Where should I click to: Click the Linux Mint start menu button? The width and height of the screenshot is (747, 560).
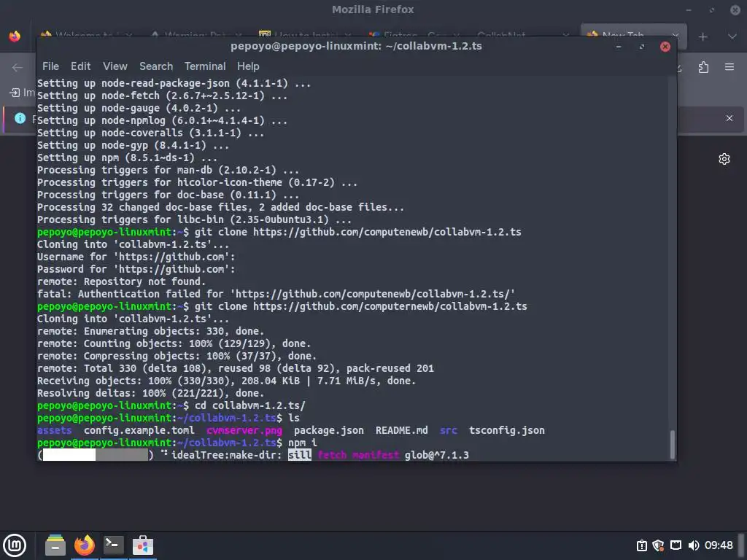(x=15, y=545)
